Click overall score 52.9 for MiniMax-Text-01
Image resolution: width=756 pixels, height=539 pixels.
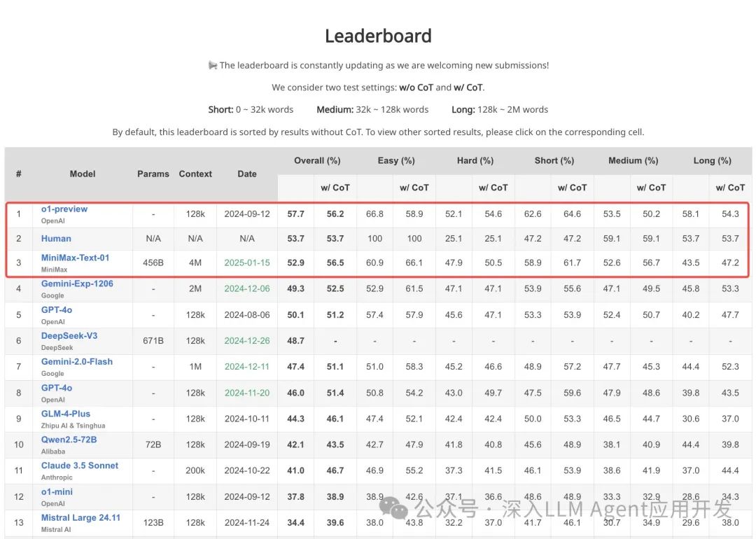[x=295, y=262]
